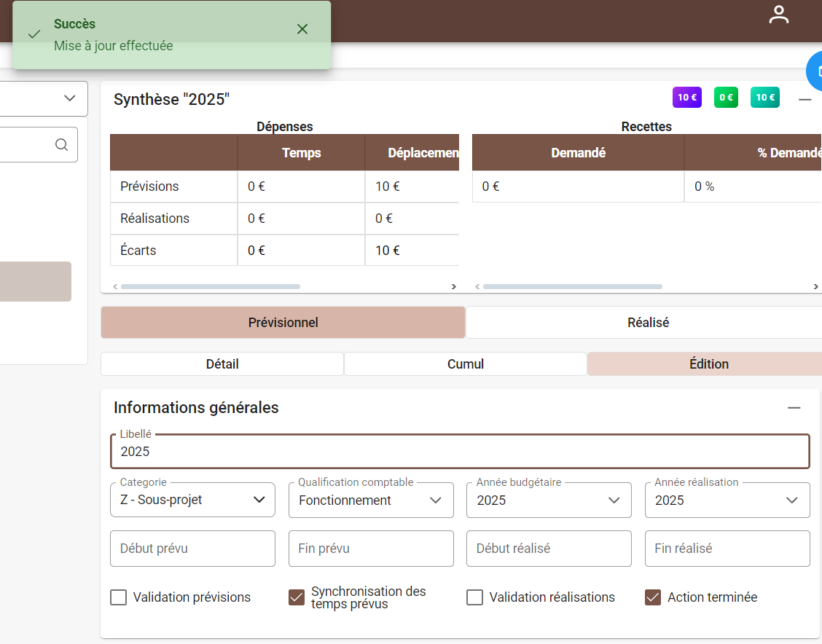The image size is (822, 644).
Task: Enable the Validation prévisions checkbox
Action: [x=118, y=597]
